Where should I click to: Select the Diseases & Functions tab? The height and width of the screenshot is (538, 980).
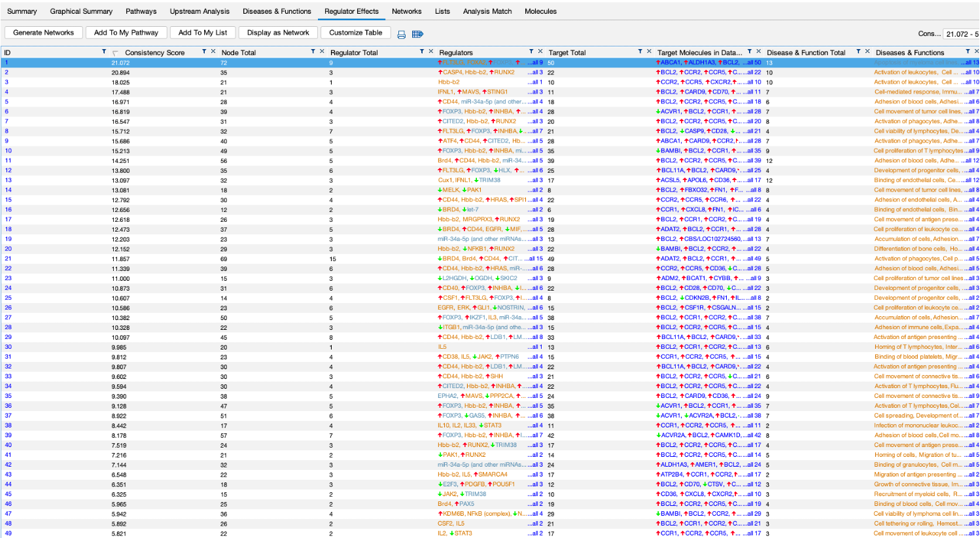click(x=277, y=11)
